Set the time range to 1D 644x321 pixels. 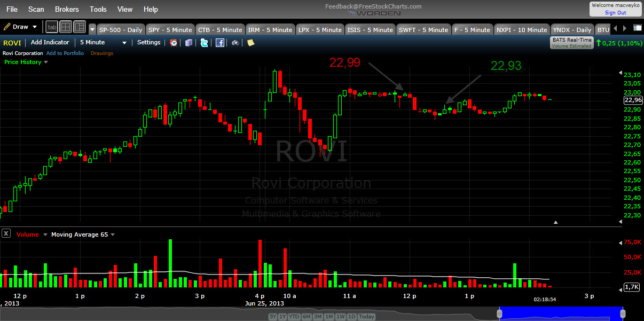pyautogui.click(x=352, y=317)
